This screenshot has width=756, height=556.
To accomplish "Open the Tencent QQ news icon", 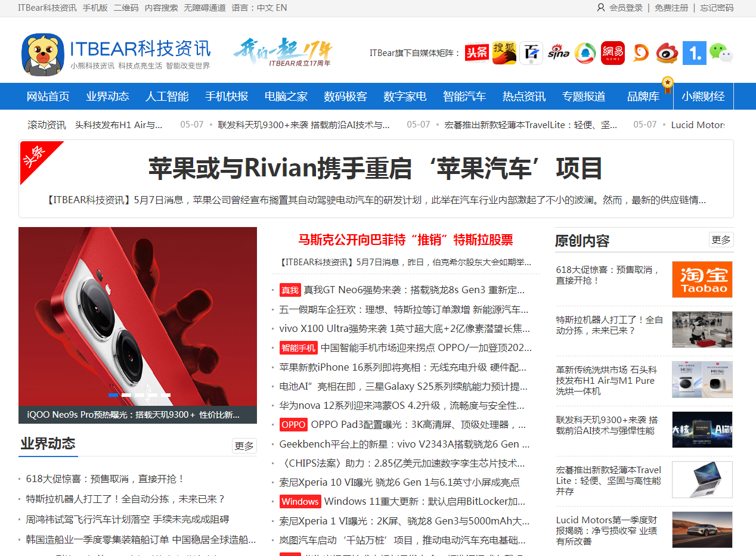I will (585, 53).
